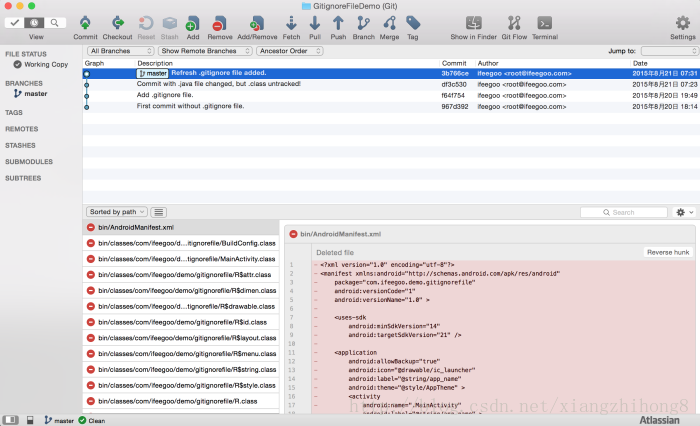Image resolution: width=700 pixels, height=426 pixels.
Task: Click the Tag toolbar icon
Action: (413, 23)
